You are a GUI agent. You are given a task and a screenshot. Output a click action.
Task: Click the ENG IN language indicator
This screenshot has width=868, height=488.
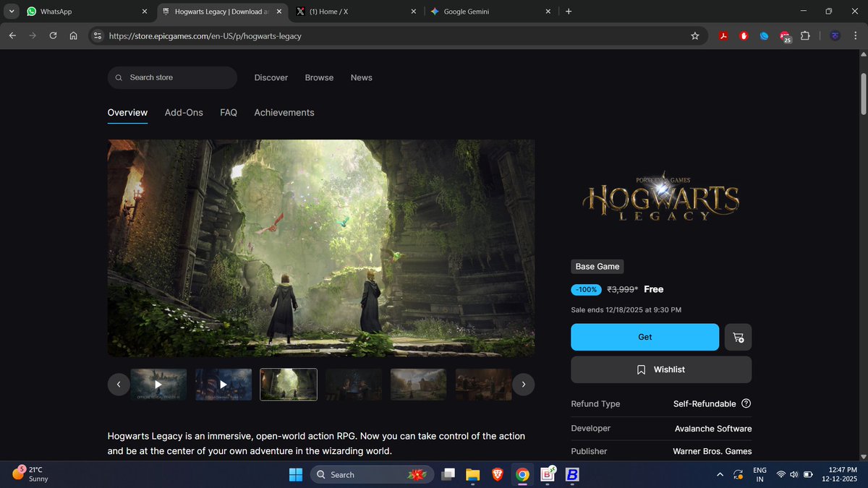[759, 474]
